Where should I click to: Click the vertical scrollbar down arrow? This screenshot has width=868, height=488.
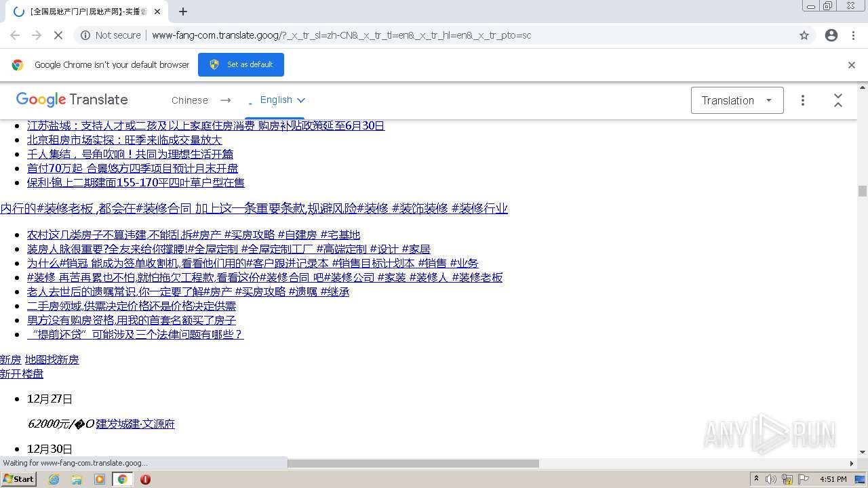click(x=863, y=452)
